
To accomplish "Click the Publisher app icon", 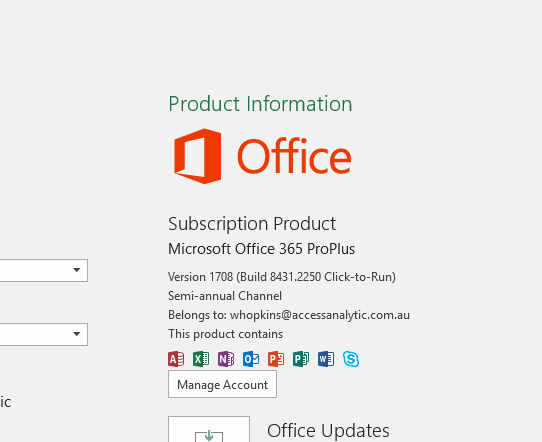I will 301,359.
